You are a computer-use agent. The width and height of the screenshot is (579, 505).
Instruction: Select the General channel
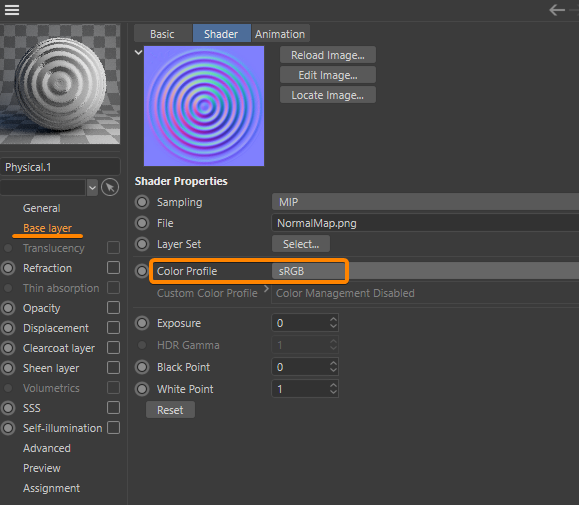tap(42, 208)
